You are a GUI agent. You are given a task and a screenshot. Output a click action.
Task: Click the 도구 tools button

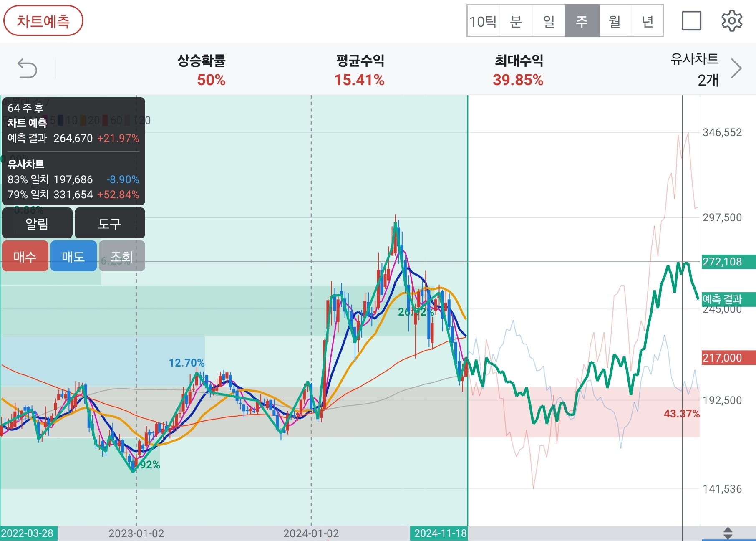tap(110, 223)
